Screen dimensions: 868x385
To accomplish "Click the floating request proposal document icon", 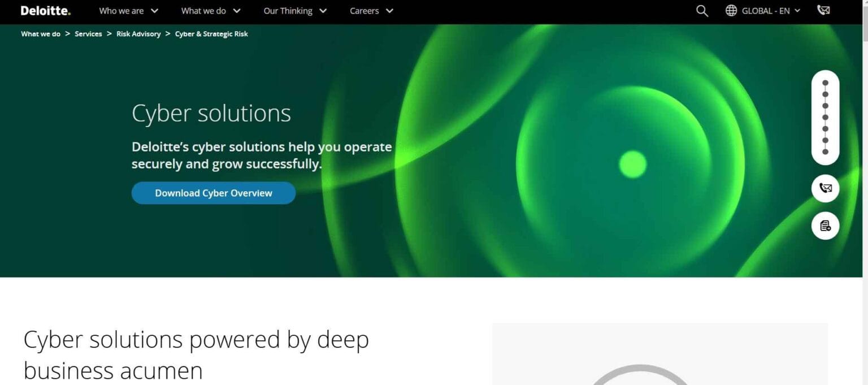I will 825,226.
